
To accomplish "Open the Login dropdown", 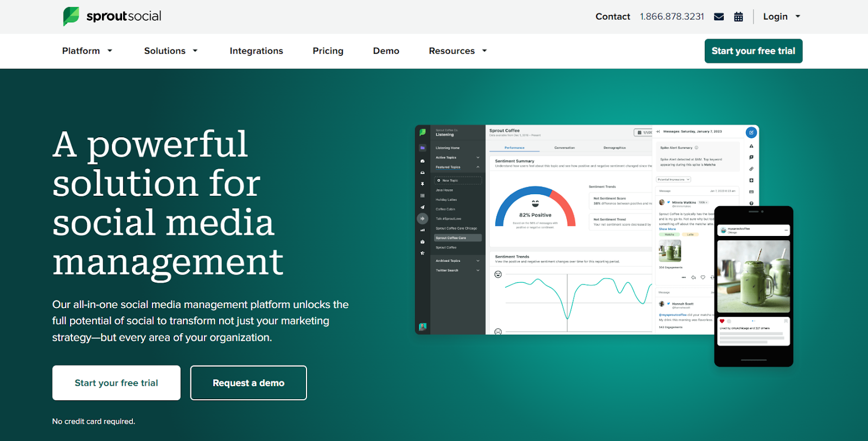I will point(782,17).
